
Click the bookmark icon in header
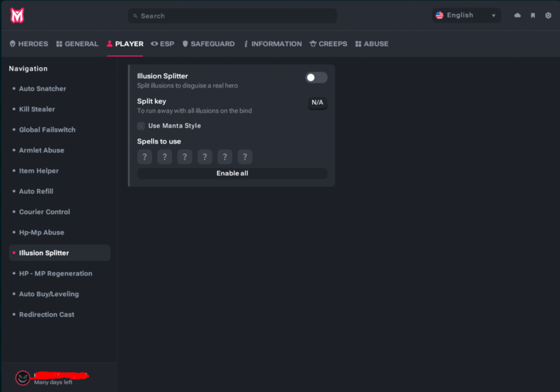click(533, 15)
